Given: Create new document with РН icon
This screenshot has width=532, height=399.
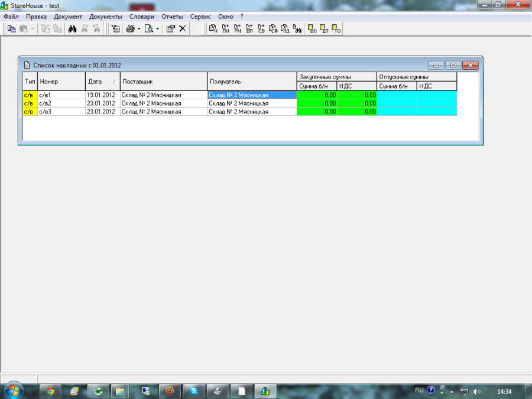Looking at the screenshot, I should [237, 28].
